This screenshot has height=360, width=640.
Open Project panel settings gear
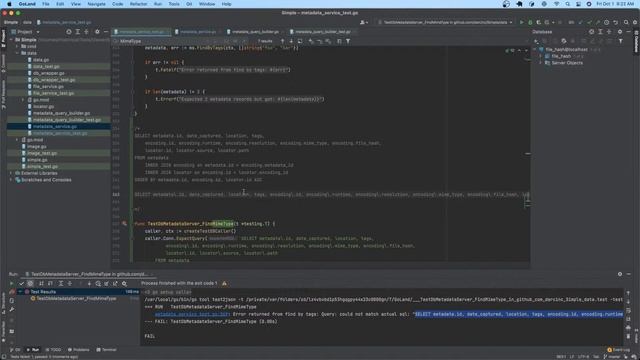pos(97,32)
